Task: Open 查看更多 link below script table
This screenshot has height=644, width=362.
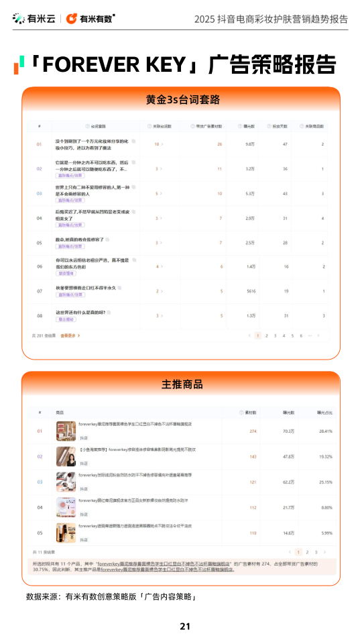Action: [70, 335]
